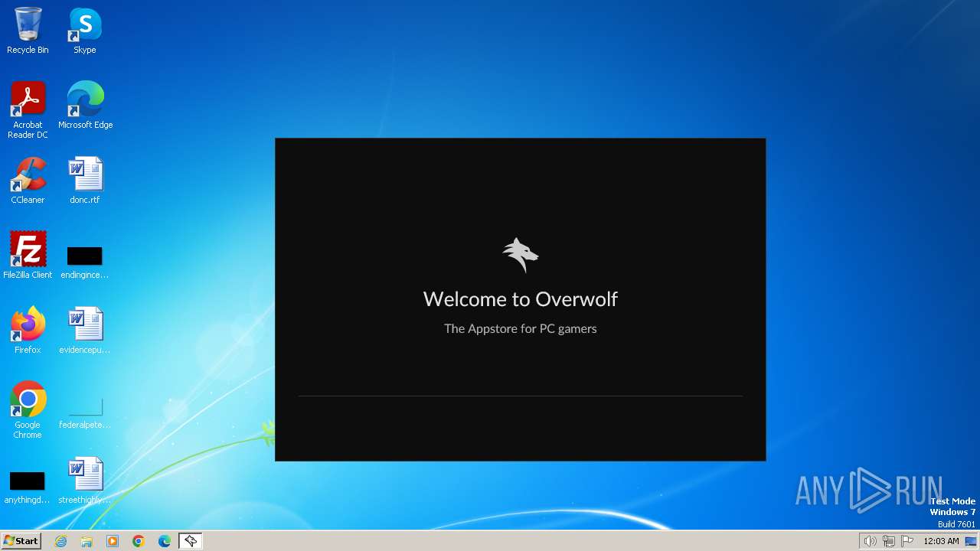Select the FileZilla Client shortcut

(x=28, y=256)
